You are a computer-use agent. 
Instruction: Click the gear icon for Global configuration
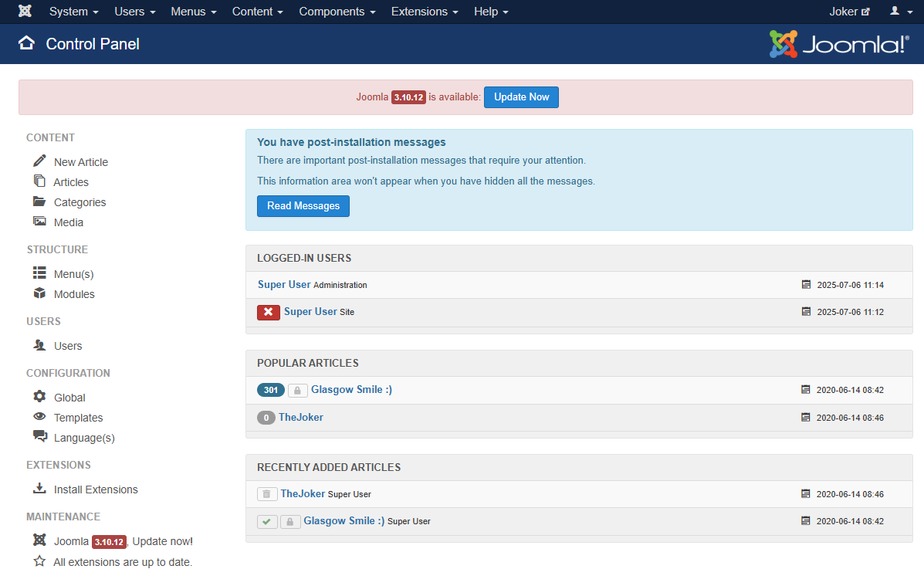tap(39, 397)
